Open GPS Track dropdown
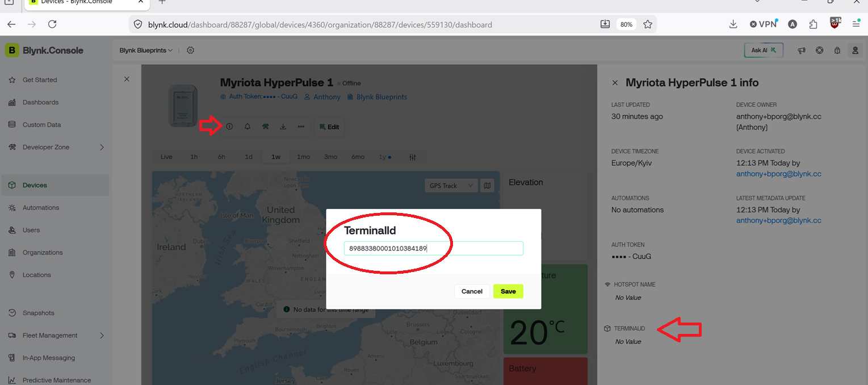Image resolution: width=868 pixels, height=385 pixels. (x=451, y=186)
